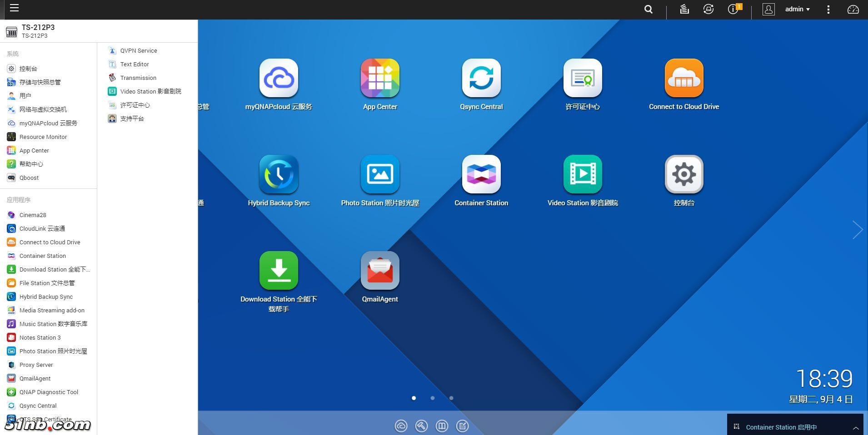
Task: Open Connect to Cloud Drive desktop icon
Action: pos(683,78)
